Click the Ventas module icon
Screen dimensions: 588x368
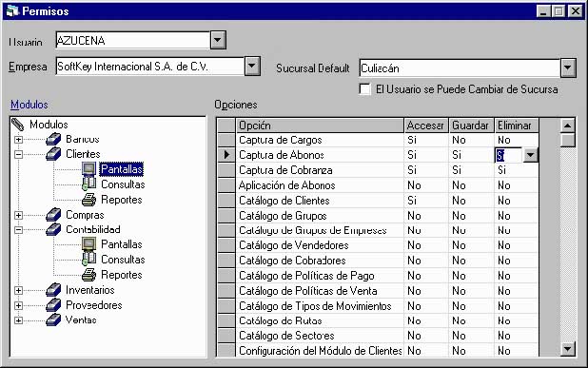tap(53, 320)
